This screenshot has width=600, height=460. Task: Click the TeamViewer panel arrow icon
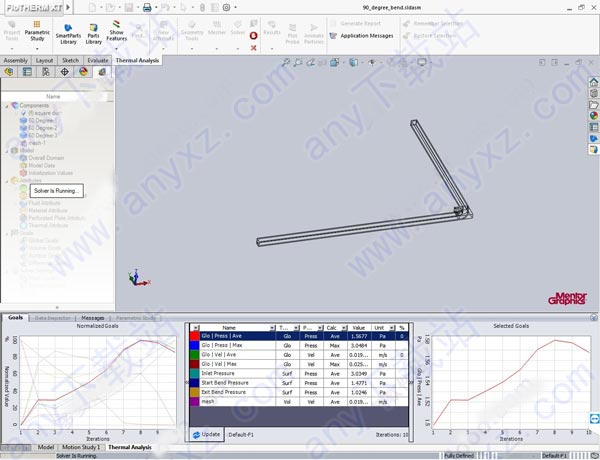pyautogui.click(x=594, y=419)
